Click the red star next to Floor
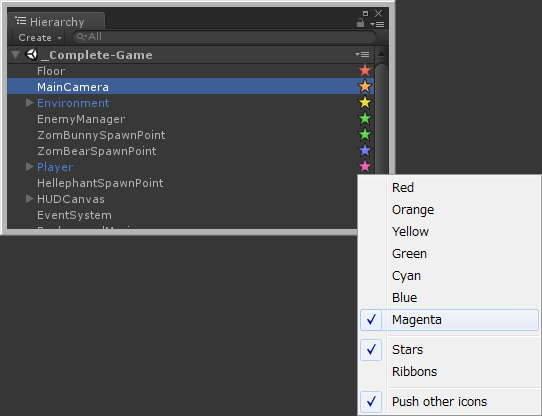Screen dimensions: 542x416 365,71
